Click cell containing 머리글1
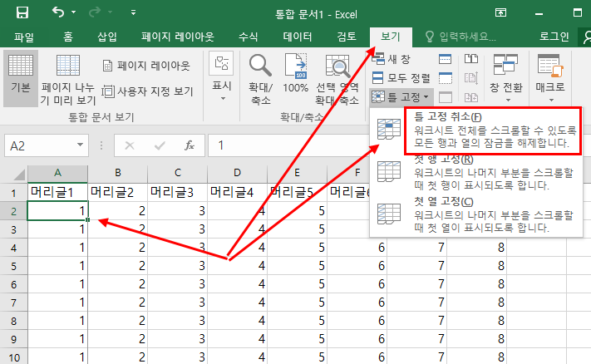 57,193
